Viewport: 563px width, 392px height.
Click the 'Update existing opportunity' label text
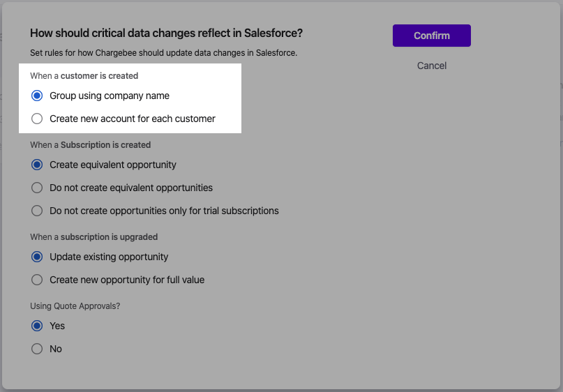point(109,257)
